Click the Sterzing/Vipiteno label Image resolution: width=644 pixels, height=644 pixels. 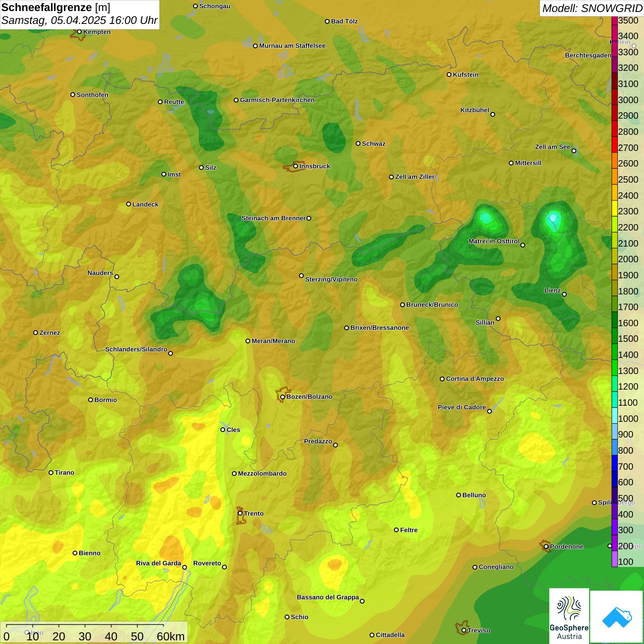(331, 279)
